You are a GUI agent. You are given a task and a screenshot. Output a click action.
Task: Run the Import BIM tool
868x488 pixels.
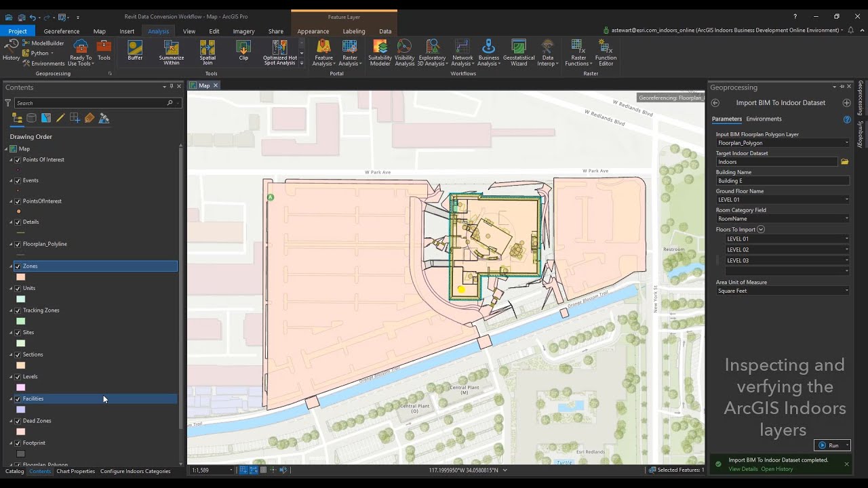[829, 445]
